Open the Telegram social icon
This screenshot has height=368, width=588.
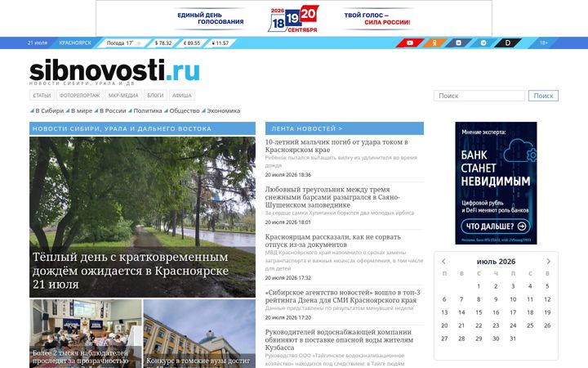[x=483, y=43]
